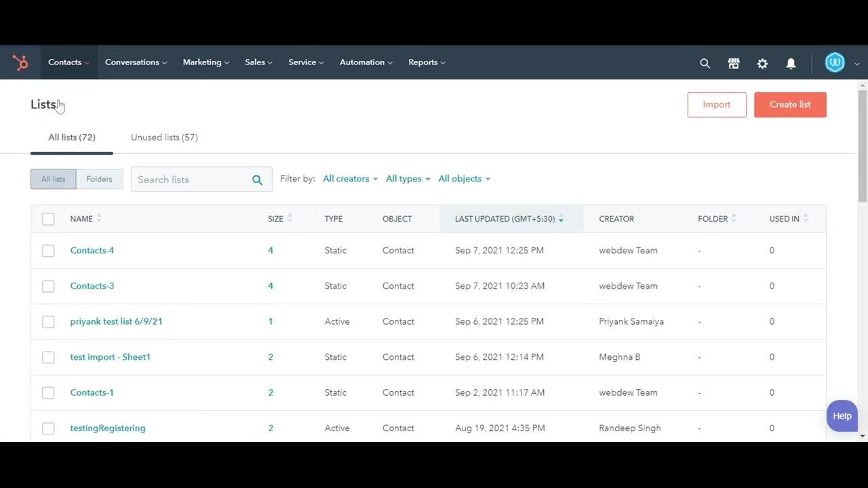Open the Automation menu

click(366, 62)
